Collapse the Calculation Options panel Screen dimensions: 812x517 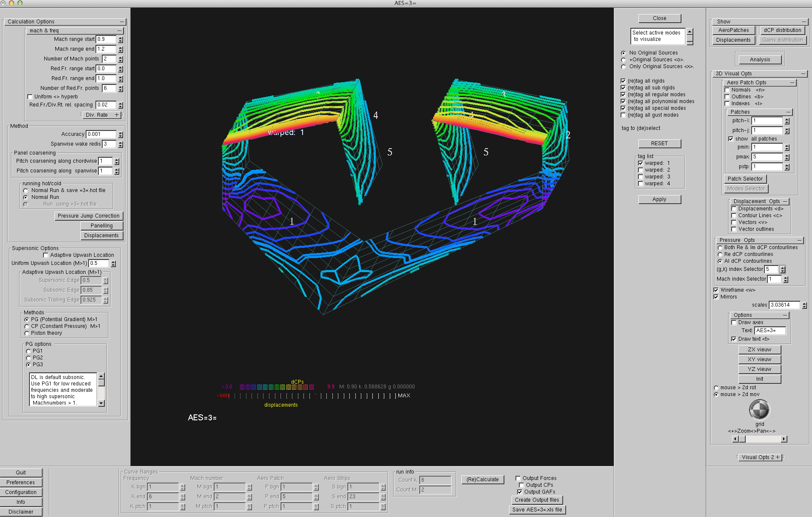click(x=122, y=22)
